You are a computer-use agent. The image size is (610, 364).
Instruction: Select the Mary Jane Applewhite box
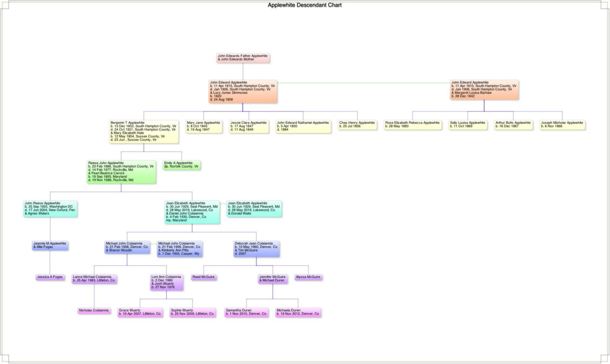click(x=204, y=126)
